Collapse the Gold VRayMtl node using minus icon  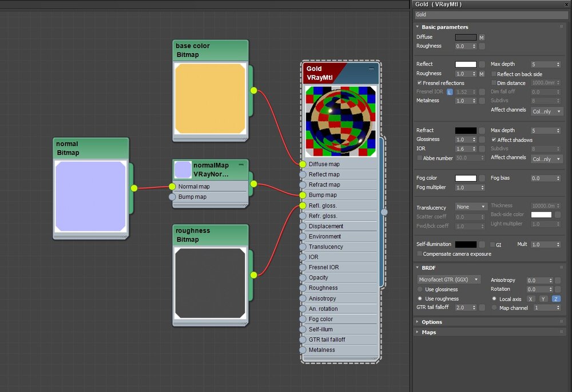[371, 68]
